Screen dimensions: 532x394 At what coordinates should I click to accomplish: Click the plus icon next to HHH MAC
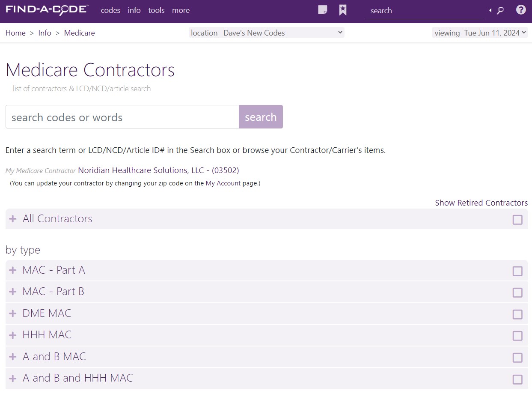click(13, 335)
